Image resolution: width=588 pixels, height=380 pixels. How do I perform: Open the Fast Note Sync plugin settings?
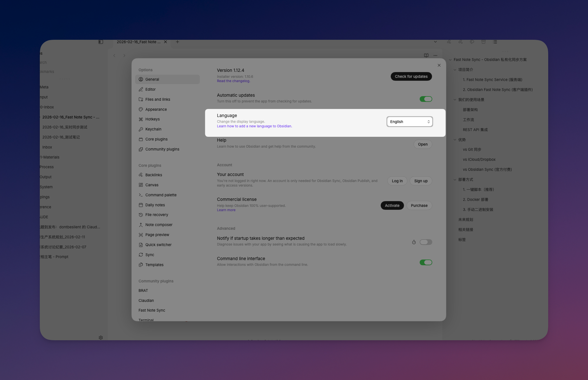tap(152, 310)
